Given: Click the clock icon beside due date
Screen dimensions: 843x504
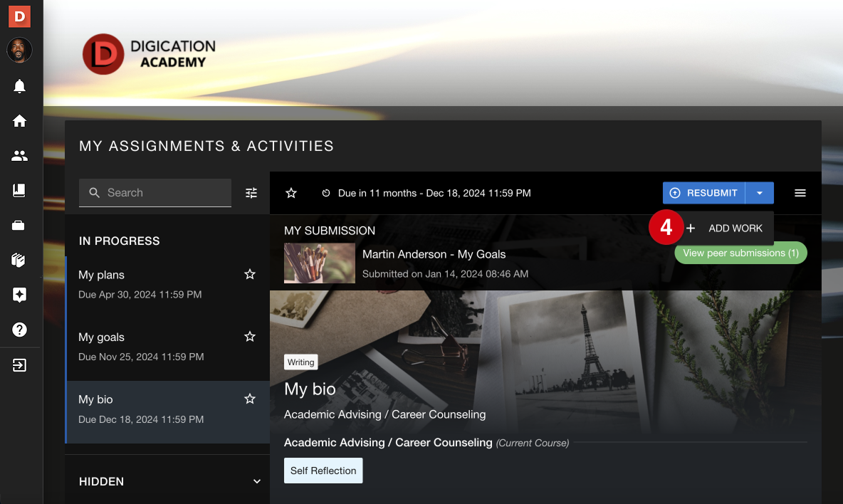Looking at the screenshot, I should pyautogui.click(x=326, y=193).
